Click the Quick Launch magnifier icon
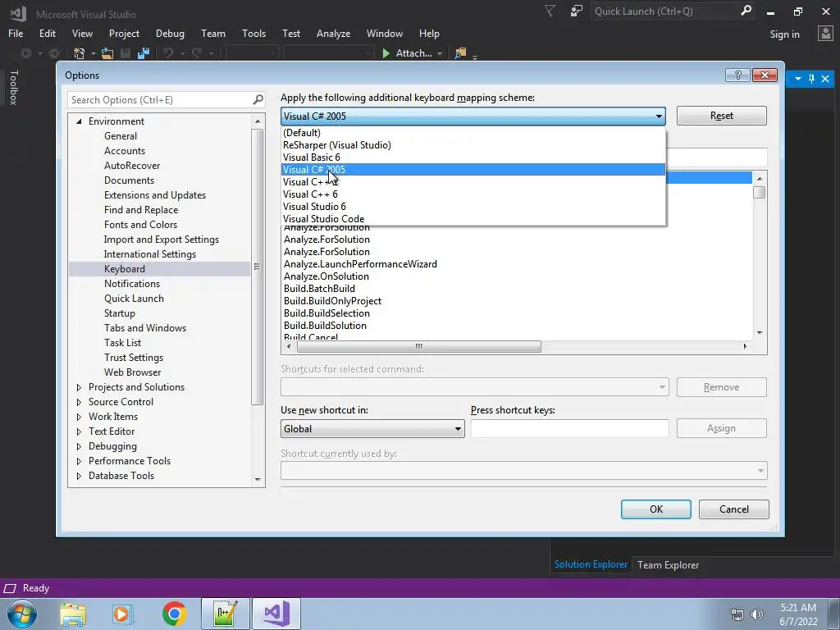840x630 pixels. 746,11
